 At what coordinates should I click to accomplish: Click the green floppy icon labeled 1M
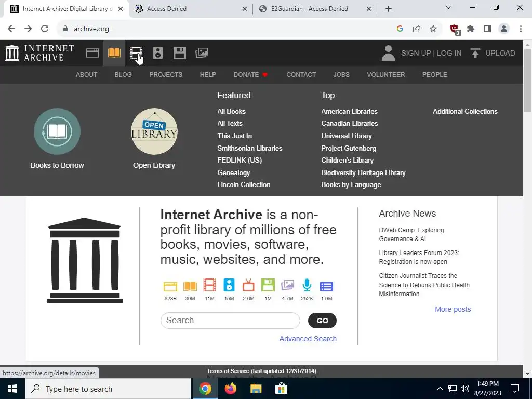pos(268,285)
